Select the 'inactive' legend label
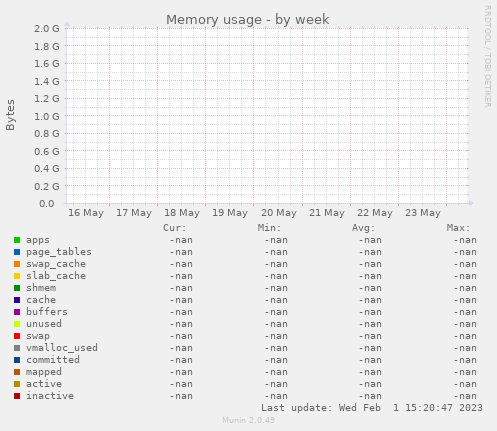The height and width of the screenshot is (431, 497). click(50, 396)
